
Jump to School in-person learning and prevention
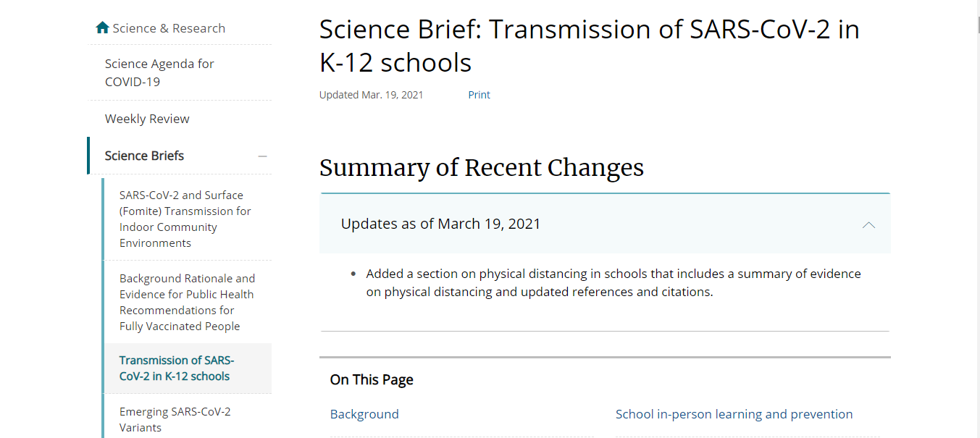click(734, 414)
